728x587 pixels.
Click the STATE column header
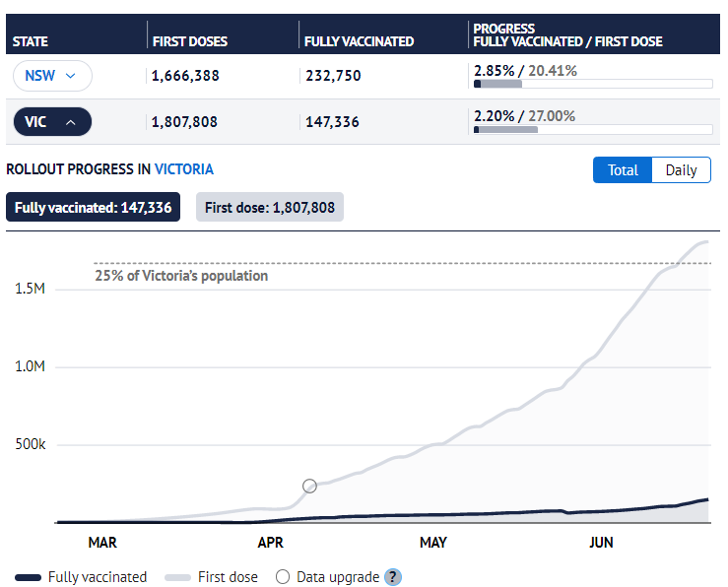coord(31,41)
